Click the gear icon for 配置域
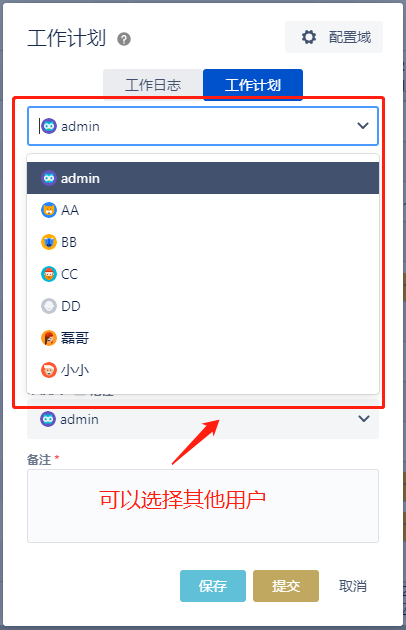The width and height of the screenshot is (406, 630). point(309,37)
